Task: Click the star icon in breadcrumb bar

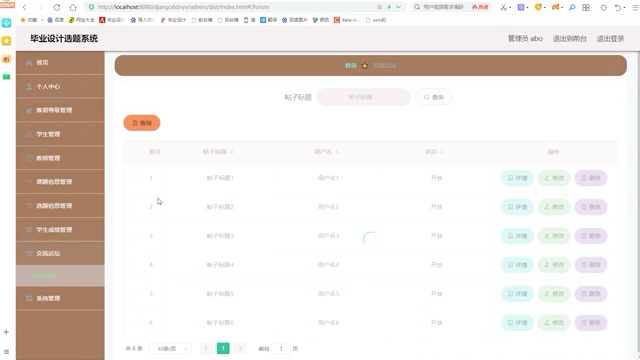Action: [x=364, y=66]
